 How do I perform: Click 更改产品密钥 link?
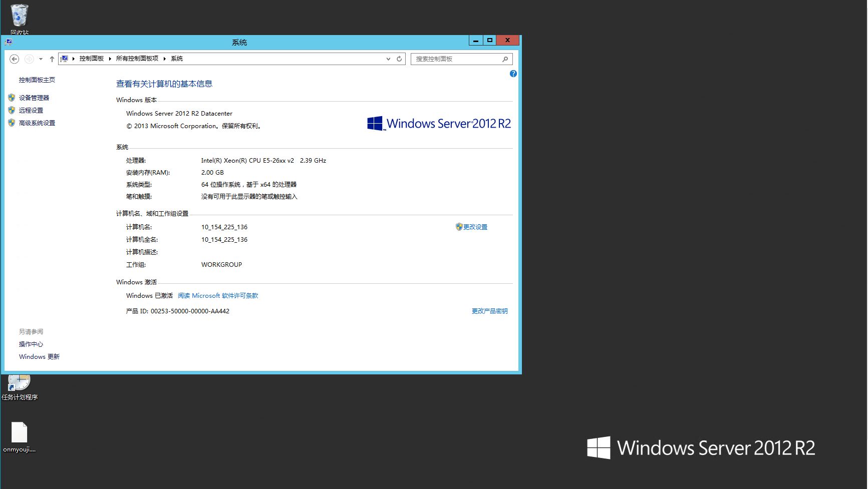point(490,311)
